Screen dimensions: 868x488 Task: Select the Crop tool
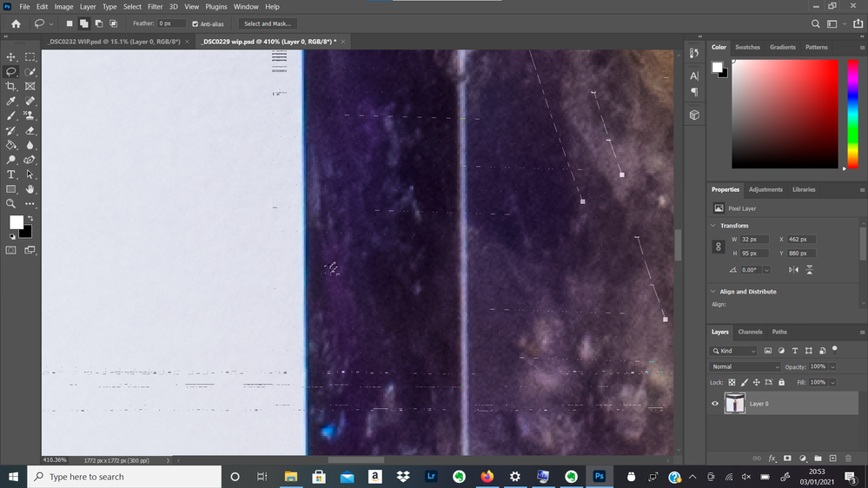[x=10, y=86]
